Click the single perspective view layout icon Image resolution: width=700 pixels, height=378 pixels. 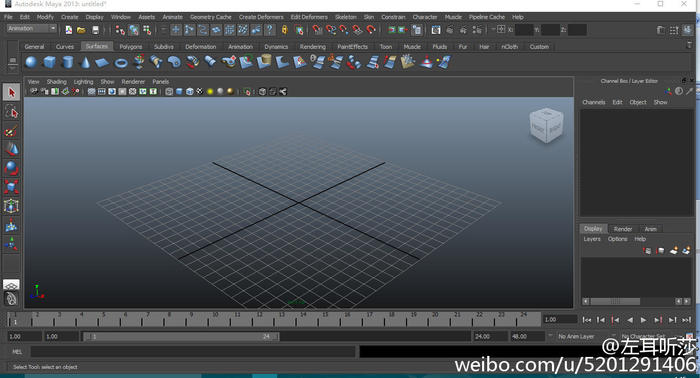click(x=11, y=284)
